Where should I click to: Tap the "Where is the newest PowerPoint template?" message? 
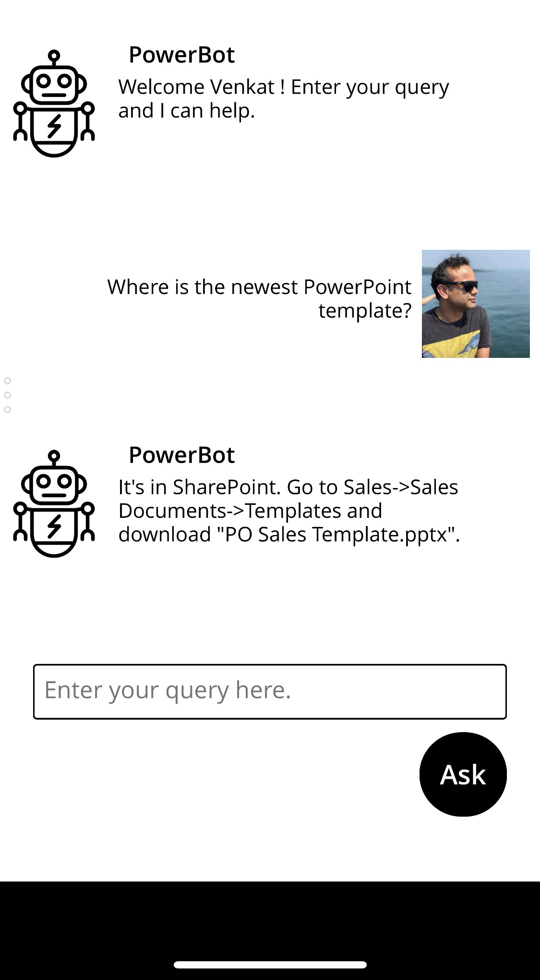tap(259, 298)
